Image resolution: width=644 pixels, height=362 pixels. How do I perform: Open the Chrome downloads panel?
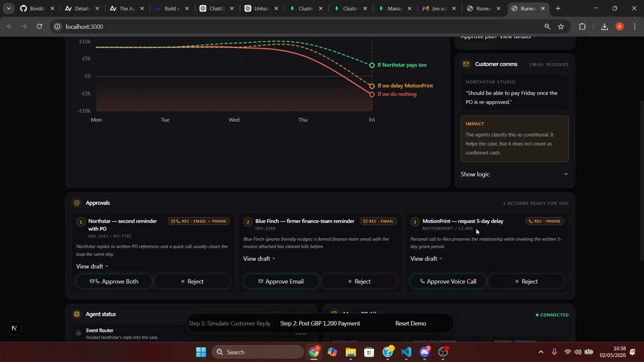pos(604,27)
